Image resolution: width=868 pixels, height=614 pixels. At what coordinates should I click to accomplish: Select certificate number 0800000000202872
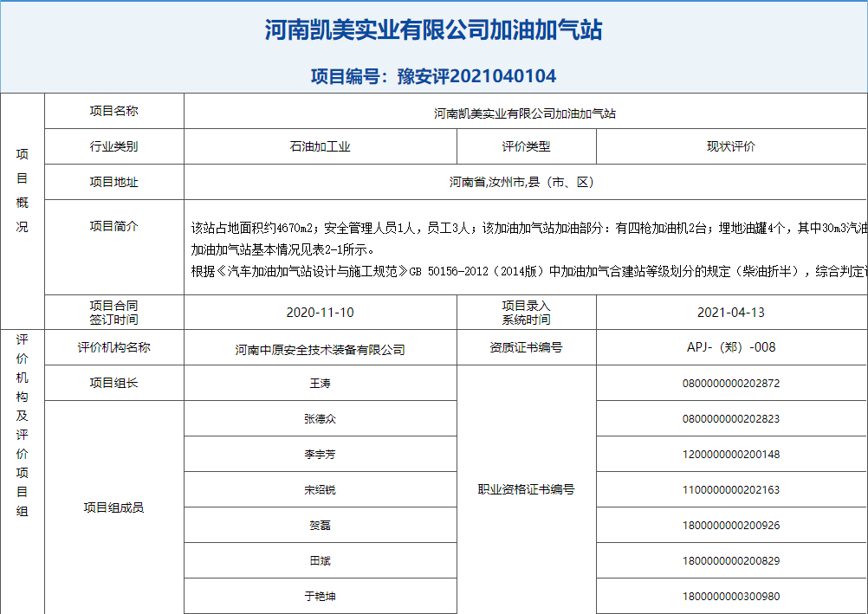tap(731, 383)
